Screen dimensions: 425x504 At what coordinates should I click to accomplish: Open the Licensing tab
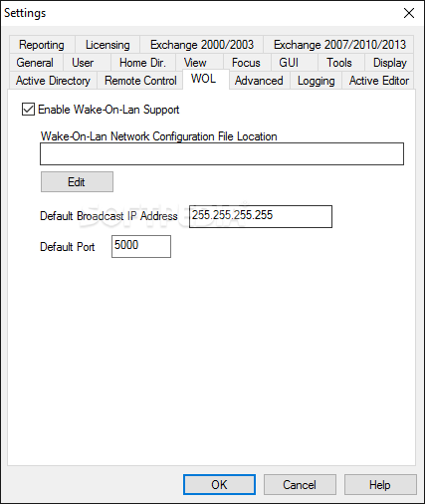tap(107, 45)
